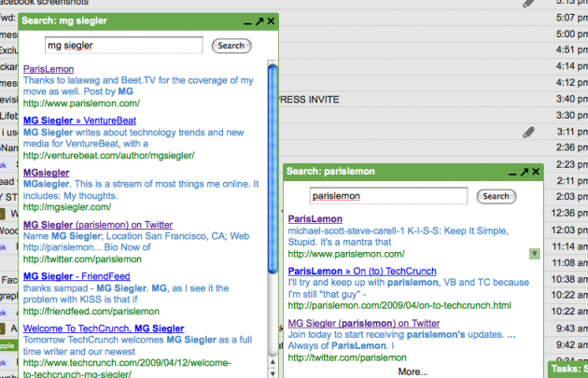Close the mg siegler search window
Viewport: 588px width, 378px height.
(271, 21)
